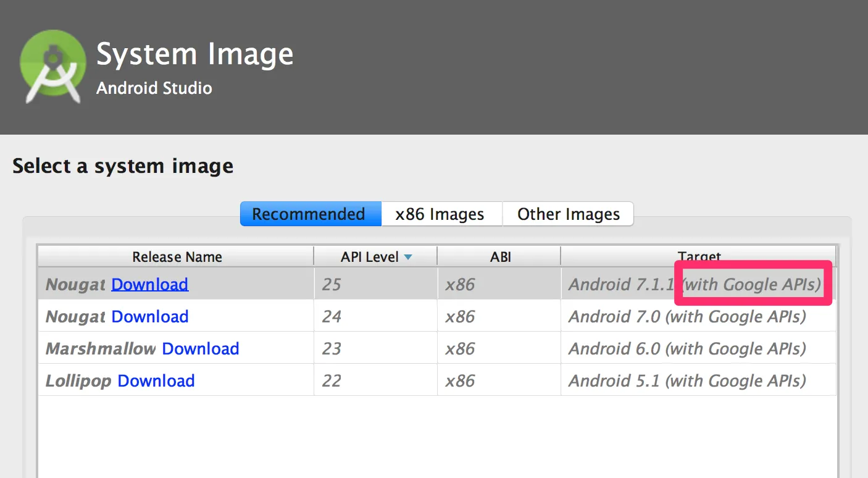Click the "Select a system image" heading
This screenshot has width=868, height=478.
point(123,166)
